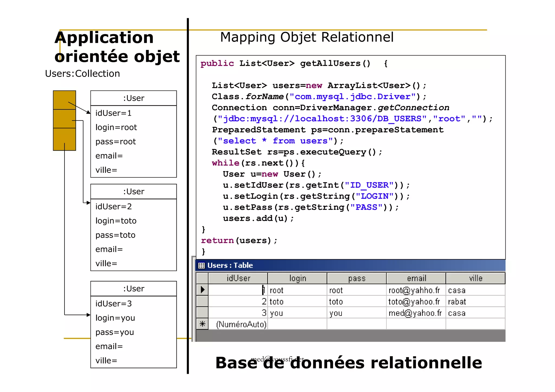Select the row selector for the you record

coord(202,312)
